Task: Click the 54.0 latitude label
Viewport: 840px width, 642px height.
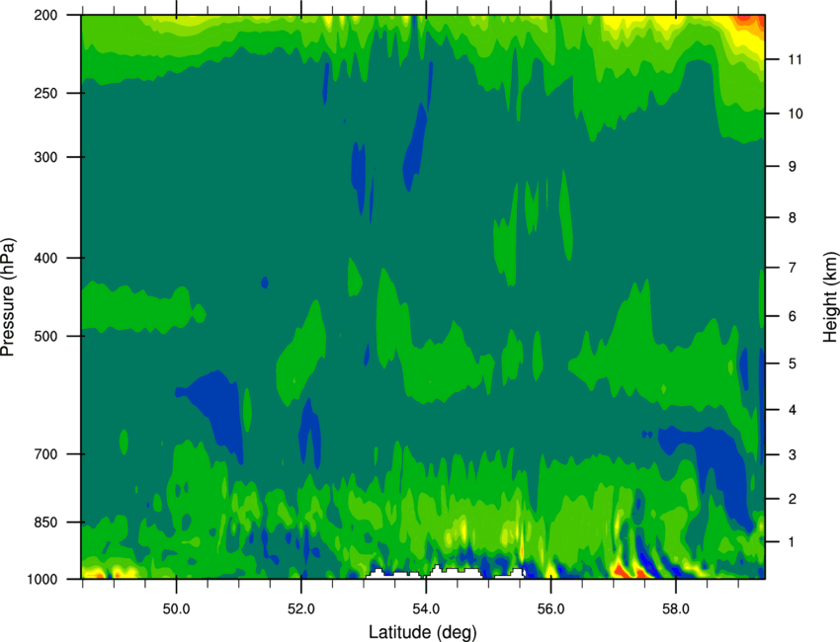Action: (x=426, y=609)
